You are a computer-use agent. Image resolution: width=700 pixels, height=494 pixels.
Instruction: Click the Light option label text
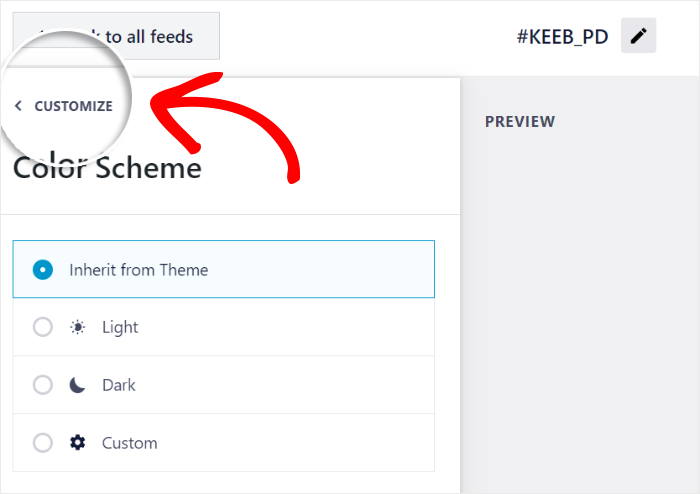coord(120,327)
